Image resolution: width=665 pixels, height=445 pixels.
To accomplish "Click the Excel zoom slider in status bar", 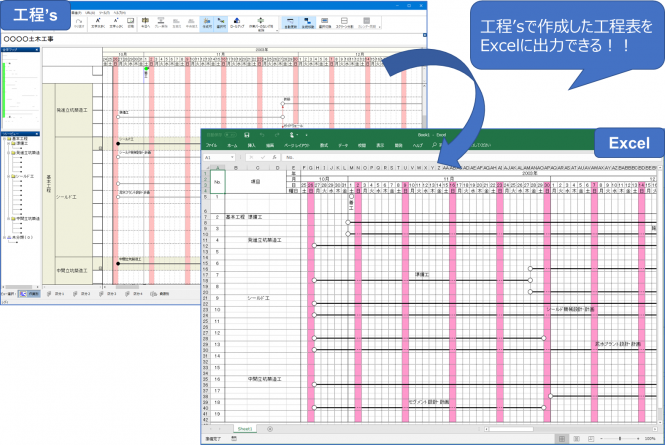I will pyautogui.click(x=618, y=439).
